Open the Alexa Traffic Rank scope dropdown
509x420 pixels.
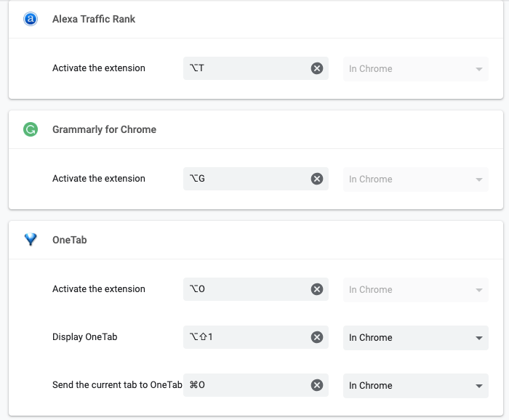pos(415,69)
